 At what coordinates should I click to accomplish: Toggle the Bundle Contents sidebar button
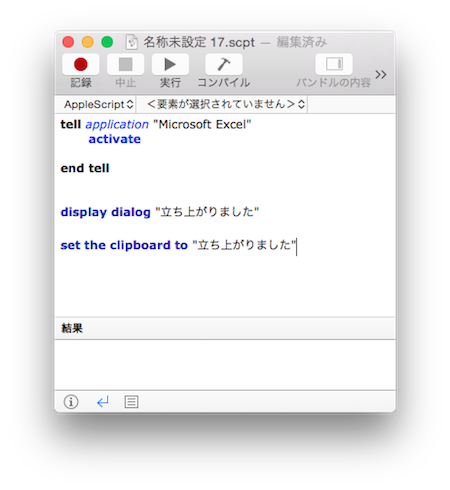pos(334,64)
